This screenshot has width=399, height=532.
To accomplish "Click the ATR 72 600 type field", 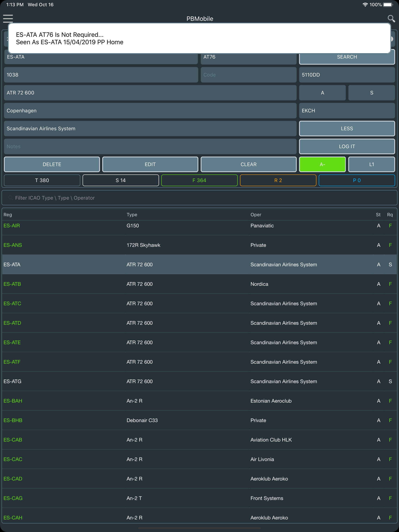I will (x=150, y=93).
